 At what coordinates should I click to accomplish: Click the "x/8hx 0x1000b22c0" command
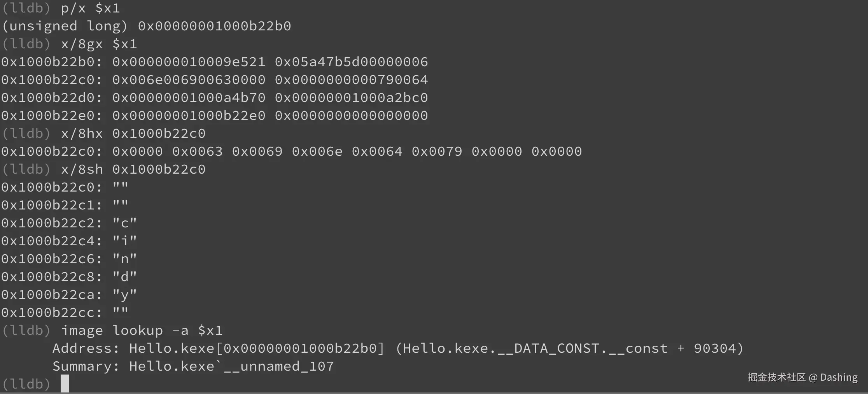pyautogui.click(x=133, y=134)
